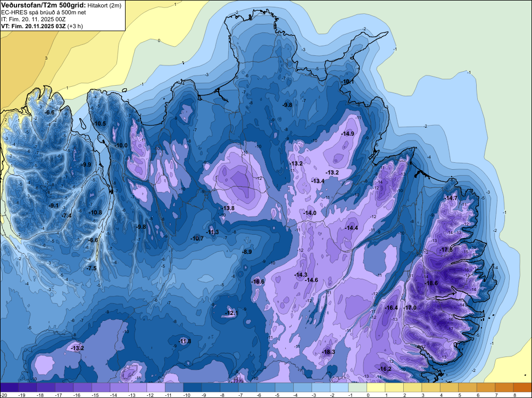
Task: Click the -14.9 temperature reading
Action: tap(348, 134)
